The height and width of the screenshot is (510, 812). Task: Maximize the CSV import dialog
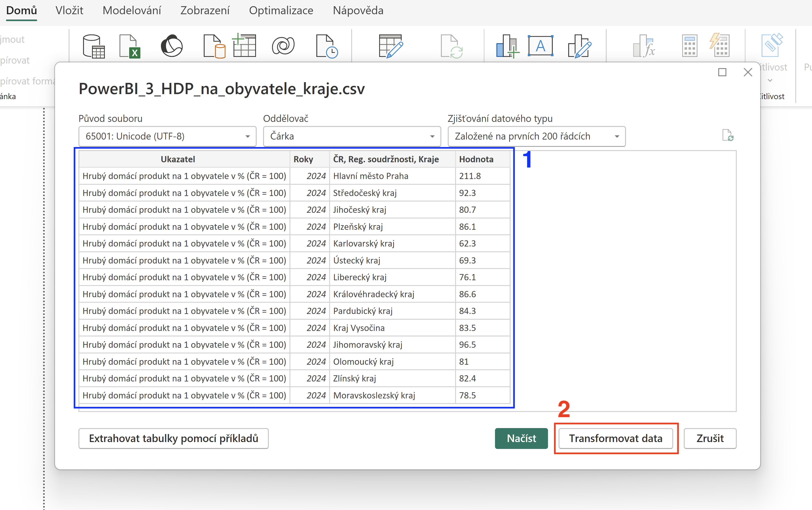pos(722,72)
